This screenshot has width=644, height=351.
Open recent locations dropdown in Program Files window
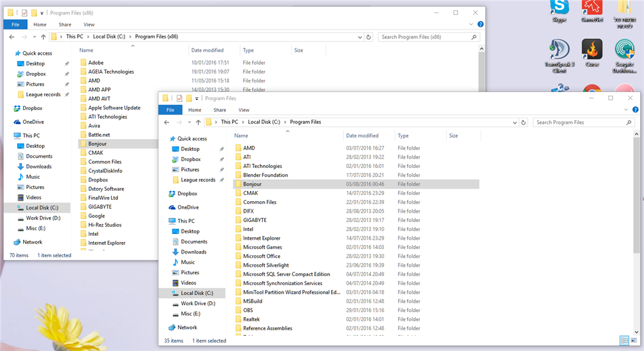pos(189,123)
